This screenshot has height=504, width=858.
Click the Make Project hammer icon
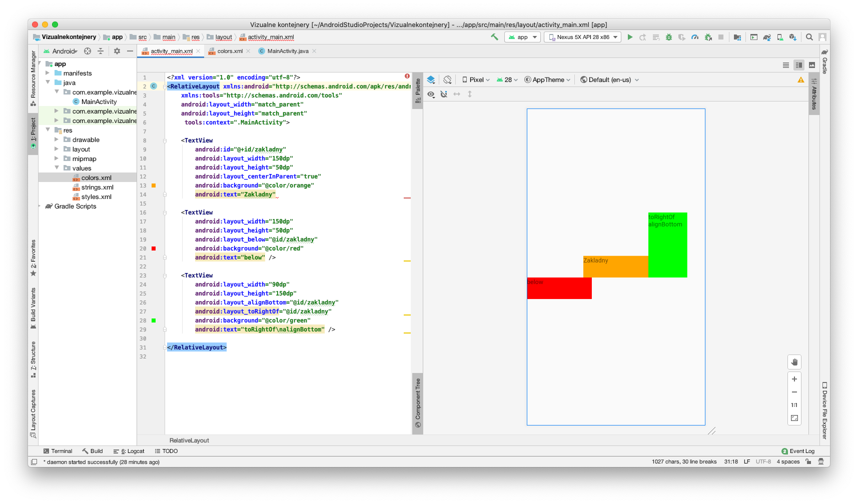(494, 37)
